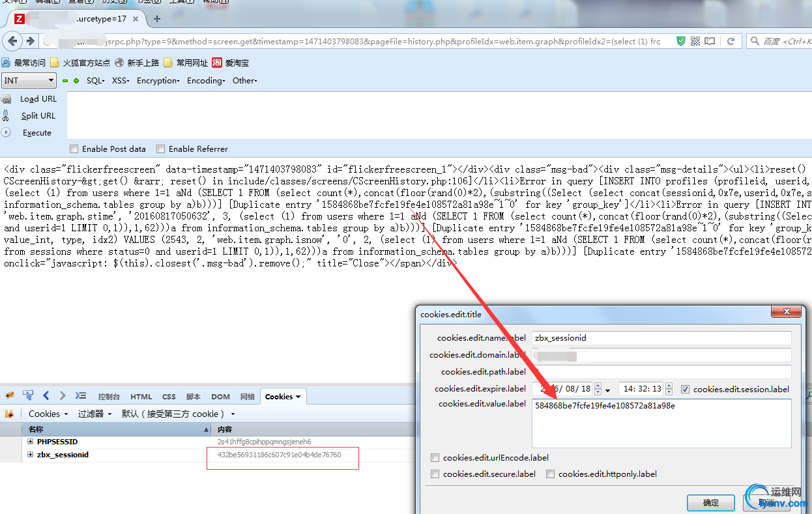
Task: Click the search magnifier icon in search box
Action: click(x=755, y=41)
